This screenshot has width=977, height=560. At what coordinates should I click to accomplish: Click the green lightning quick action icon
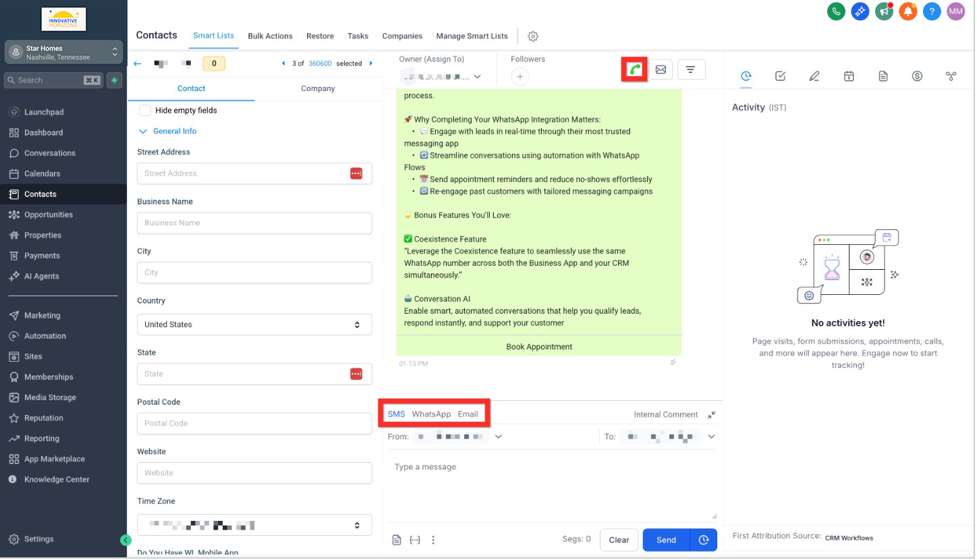[115, 80]
